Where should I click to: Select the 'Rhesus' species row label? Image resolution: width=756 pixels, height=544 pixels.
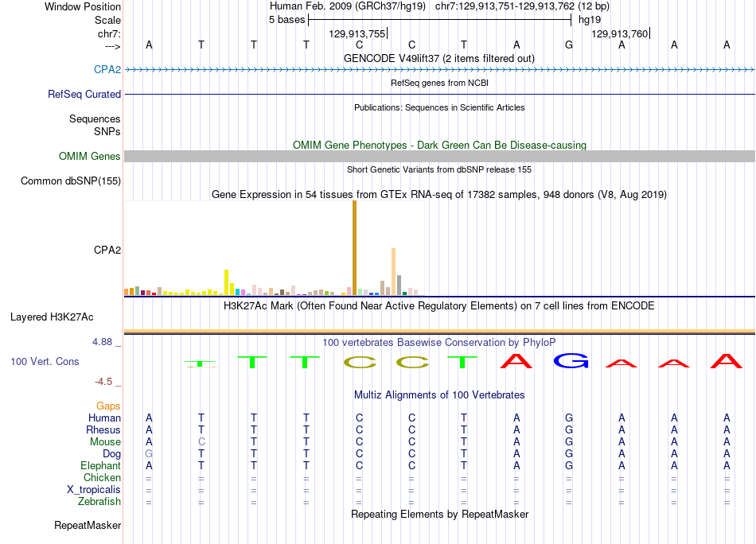103,429
